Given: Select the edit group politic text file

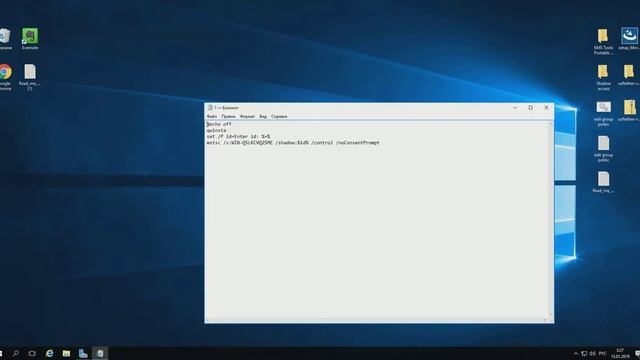Looking at the screenshot, I should coord(603,149).
